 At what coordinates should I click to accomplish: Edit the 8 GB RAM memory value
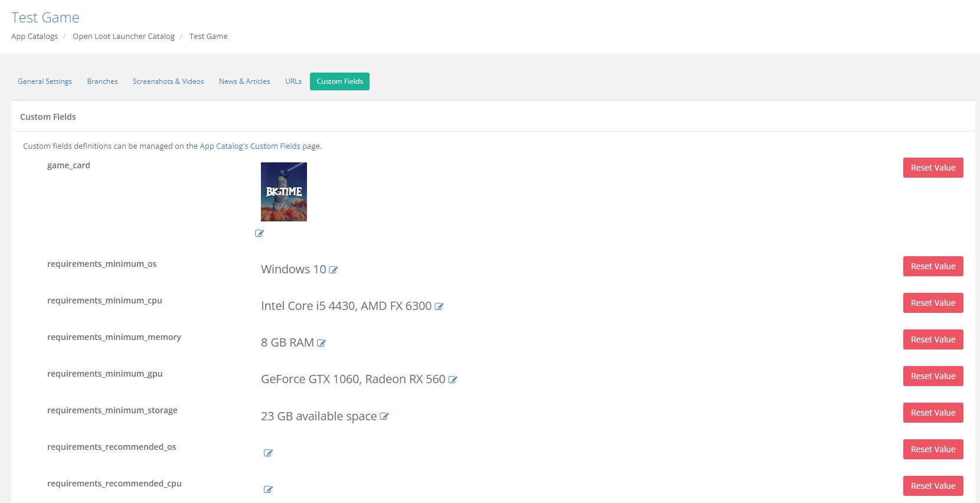click(x=321, y=343)
